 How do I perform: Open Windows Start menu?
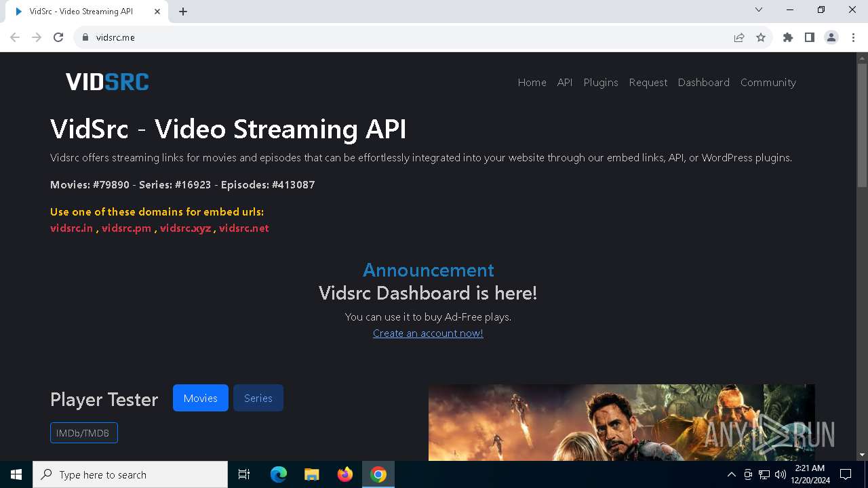(16, 474)
